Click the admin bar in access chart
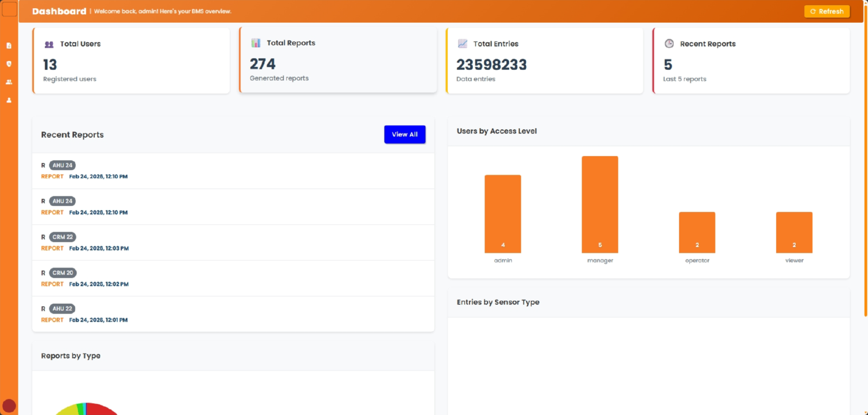Viewport: 868px width, 415px height. pos(503,214)
